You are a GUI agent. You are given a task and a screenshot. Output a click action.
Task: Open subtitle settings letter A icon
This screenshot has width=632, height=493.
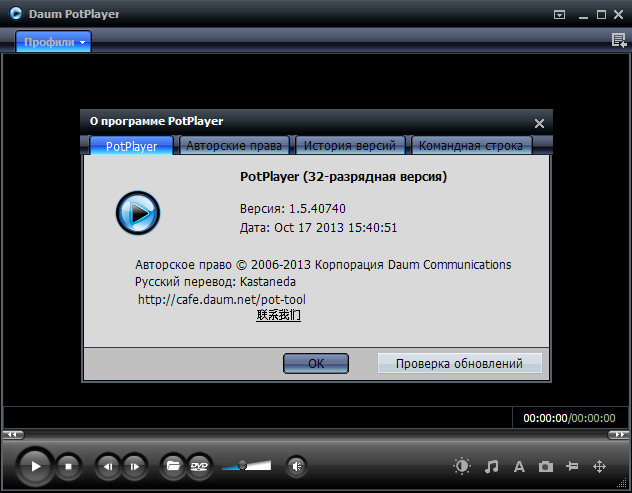pyautogui.click(x=519, y=466)
